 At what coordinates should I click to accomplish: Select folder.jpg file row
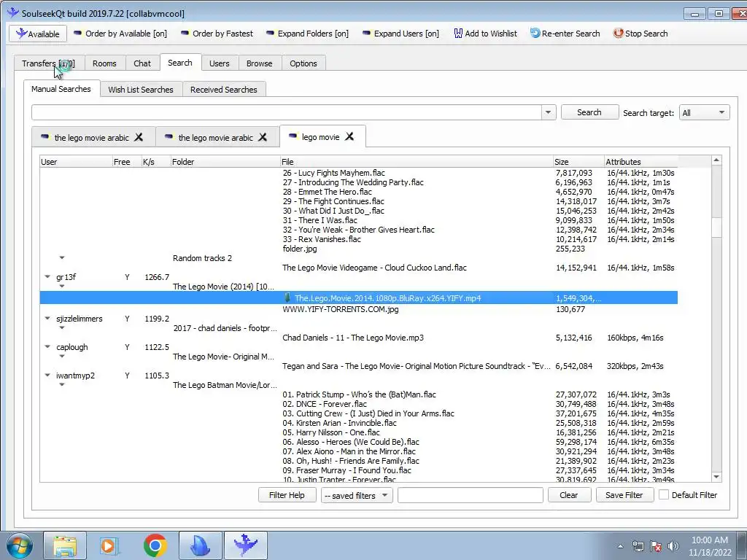(300, 249)
